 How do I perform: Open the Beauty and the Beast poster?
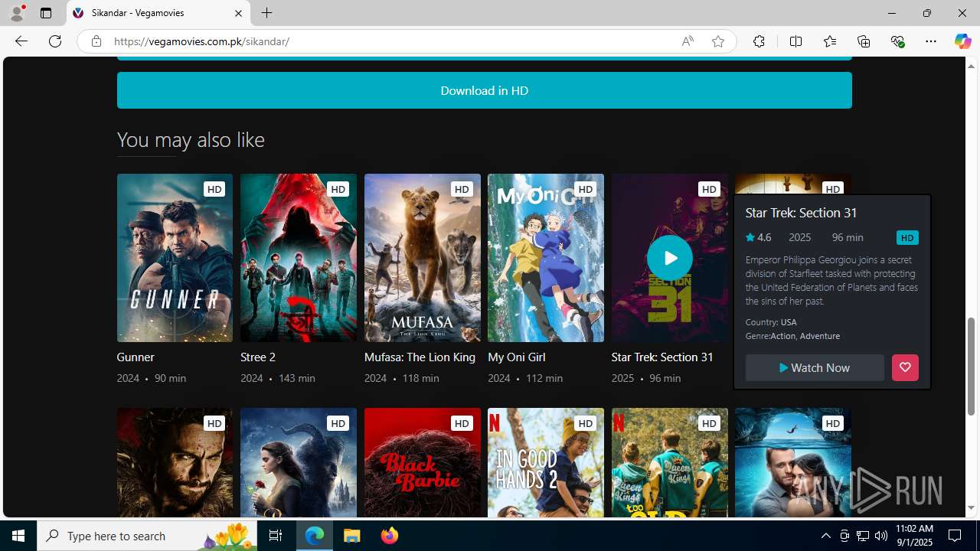pyautogui.click(x=299, y=463)
